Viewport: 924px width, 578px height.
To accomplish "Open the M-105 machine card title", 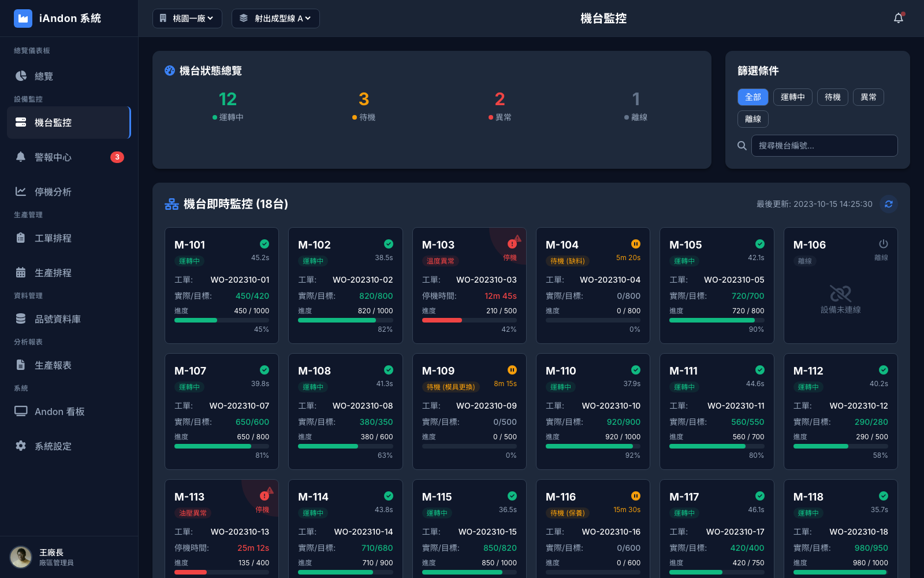I will [x=685, y=244].
